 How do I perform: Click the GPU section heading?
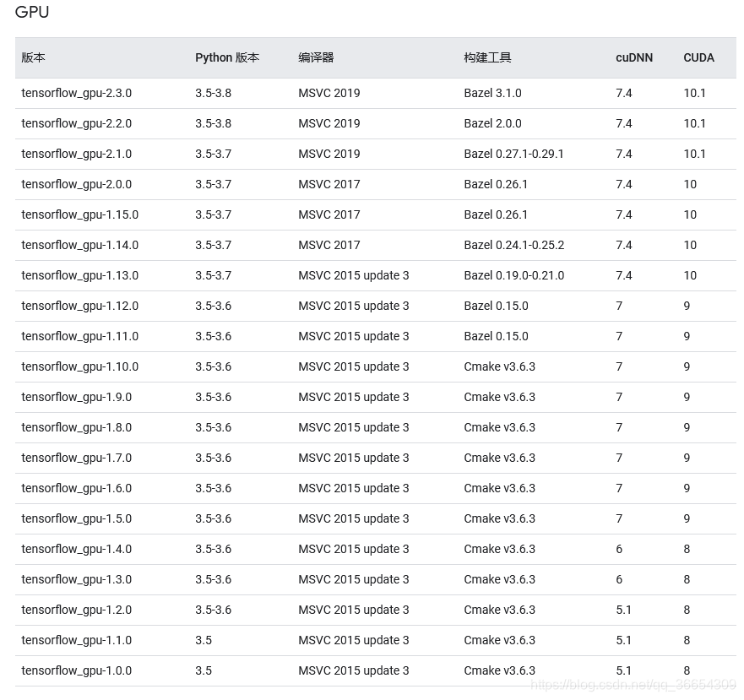(x=32, y=12)
